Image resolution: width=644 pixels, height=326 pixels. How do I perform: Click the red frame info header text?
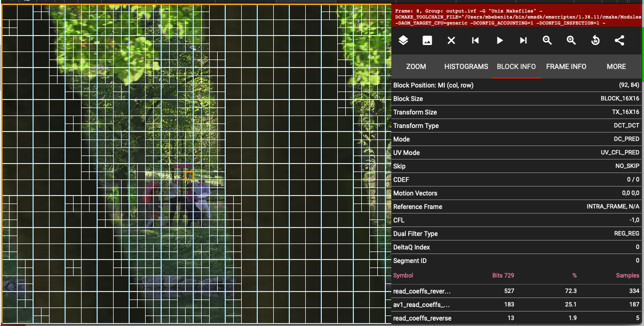pyautogui.click(x=517, y=17)
